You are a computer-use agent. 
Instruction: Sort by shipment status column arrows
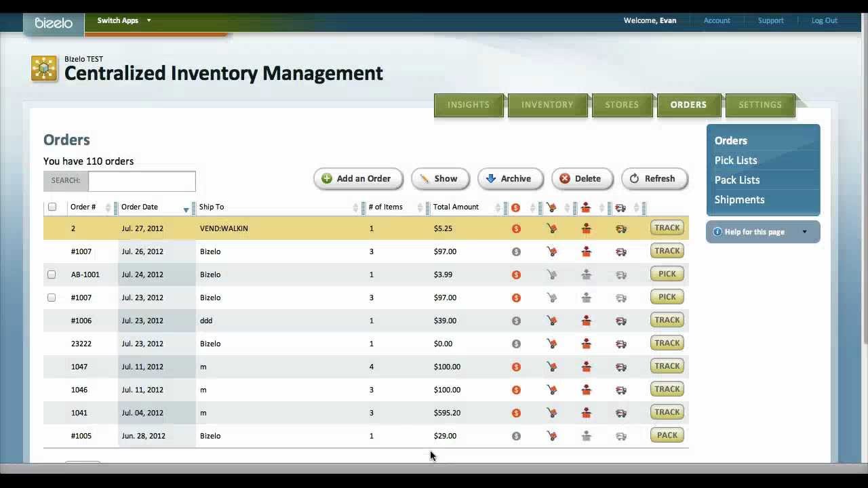(x=636, y=208)
